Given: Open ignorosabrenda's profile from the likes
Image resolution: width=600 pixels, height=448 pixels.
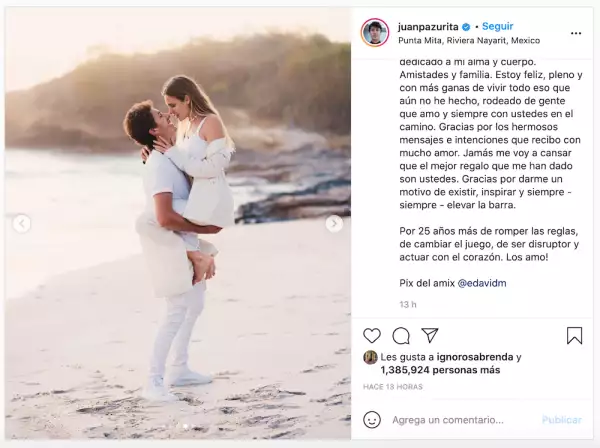Looking at the screenshot, I should [474, 357].
